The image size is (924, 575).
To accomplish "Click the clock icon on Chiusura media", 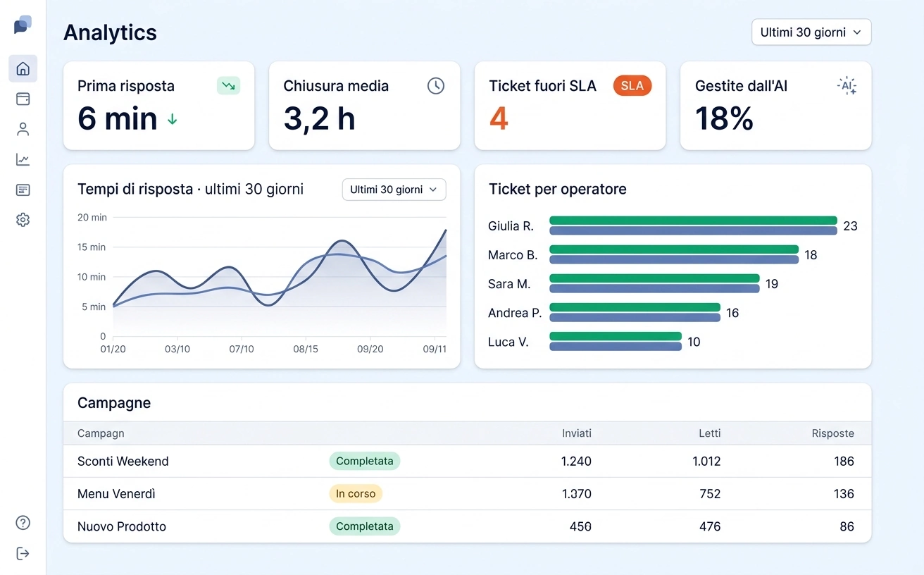I will (436, 86).
